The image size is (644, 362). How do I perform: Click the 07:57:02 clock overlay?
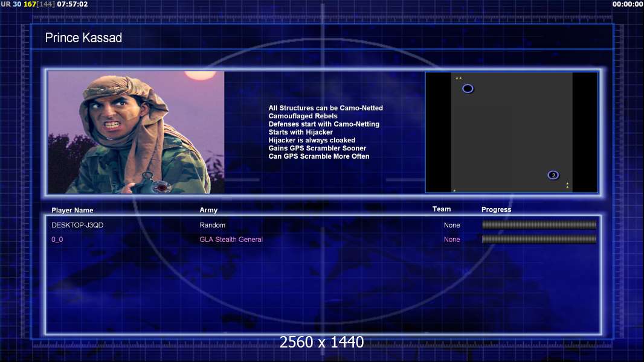[72, 4]
